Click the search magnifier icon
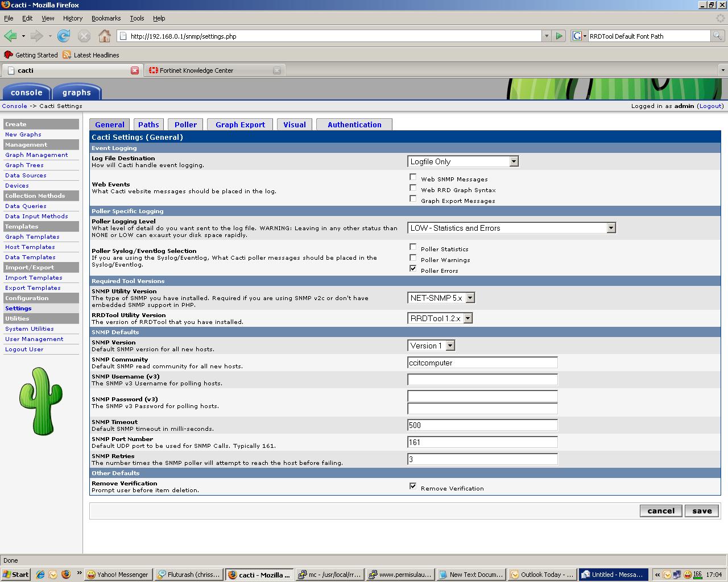Screen dimensions: 728x582 (x=717, y=36)
